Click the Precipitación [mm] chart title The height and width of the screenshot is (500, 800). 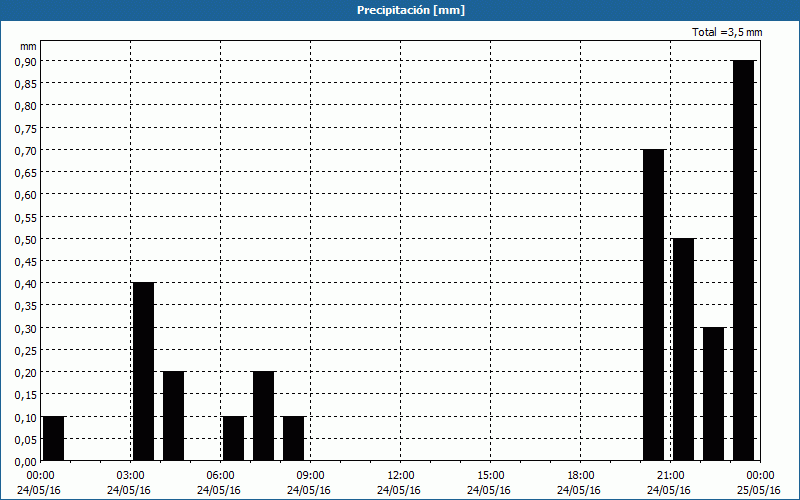[411, 10]
